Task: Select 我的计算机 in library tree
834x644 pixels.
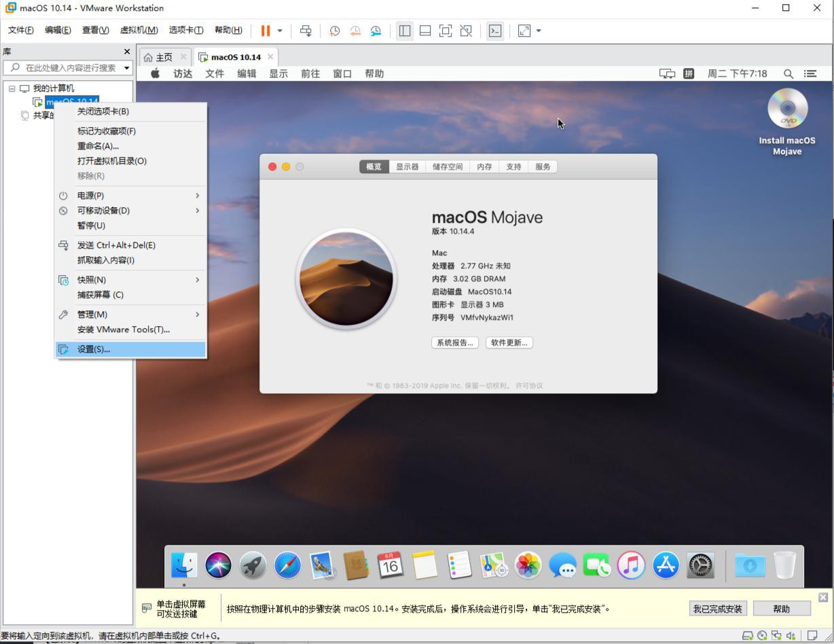Action: click(54, 88)
